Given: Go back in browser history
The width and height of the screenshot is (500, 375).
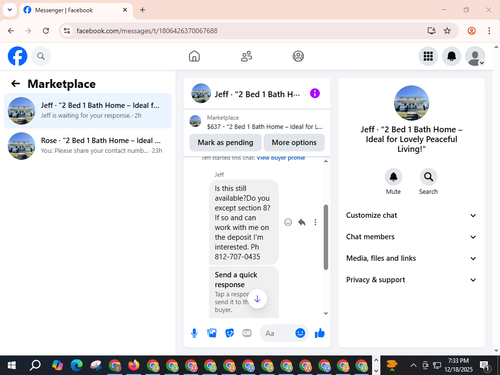Looking at the screenshot, I should click(x=11, y=31).
